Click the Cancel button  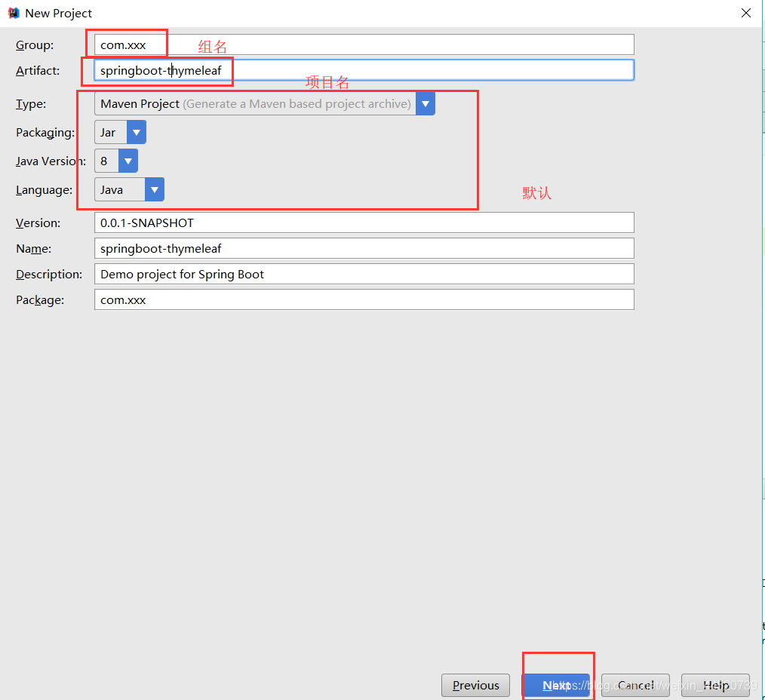pos(635,686)
